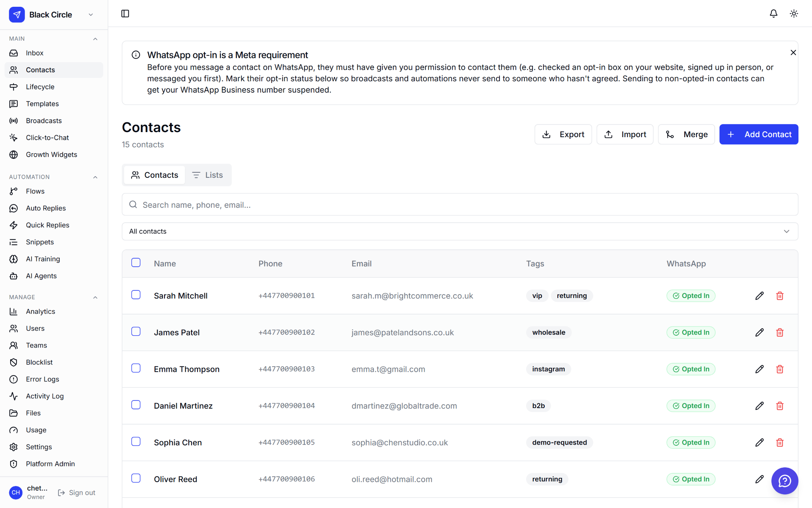Click the search magnifier icon
Viewport: 812px width, 508px height.
133,204
